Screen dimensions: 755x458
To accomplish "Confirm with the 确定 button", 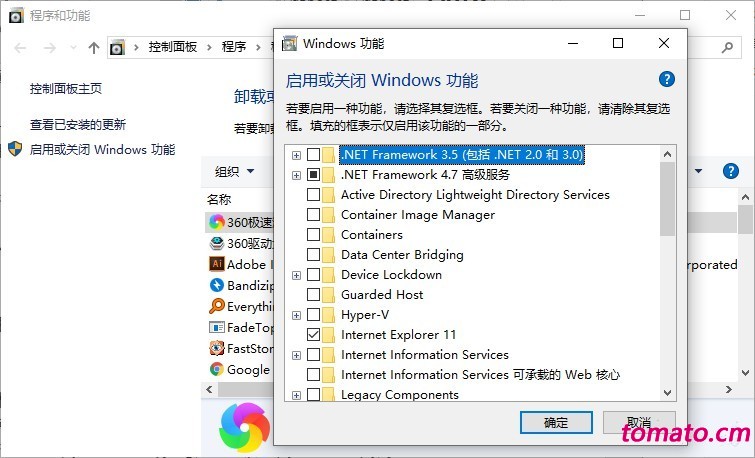I will tap(556, 422).
